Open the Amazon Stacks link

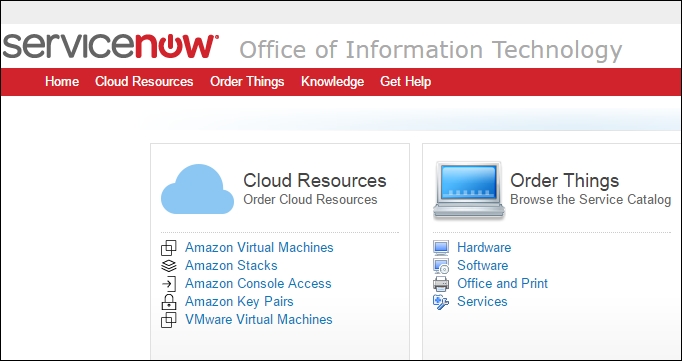tap(231, 265)
